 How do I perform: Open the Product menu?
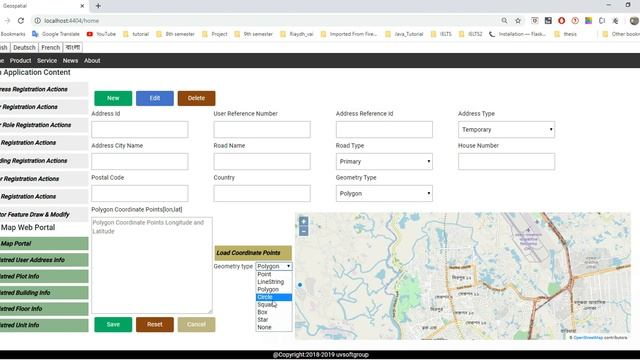(x=20, y=60)
